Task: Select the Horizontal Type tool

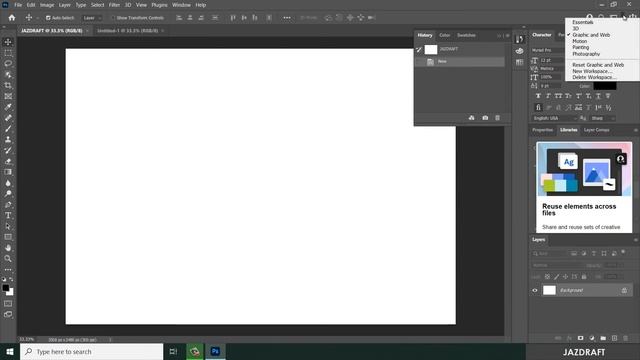Action: click(8, 215)
